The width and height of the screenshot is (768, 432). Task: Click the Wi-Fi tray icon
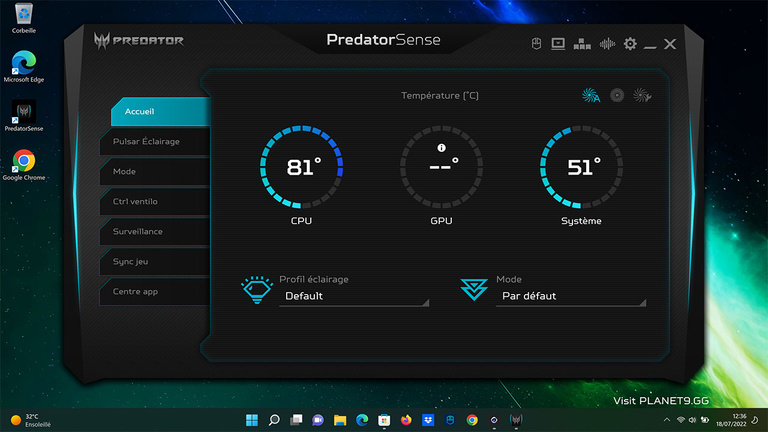pos(680,420)
